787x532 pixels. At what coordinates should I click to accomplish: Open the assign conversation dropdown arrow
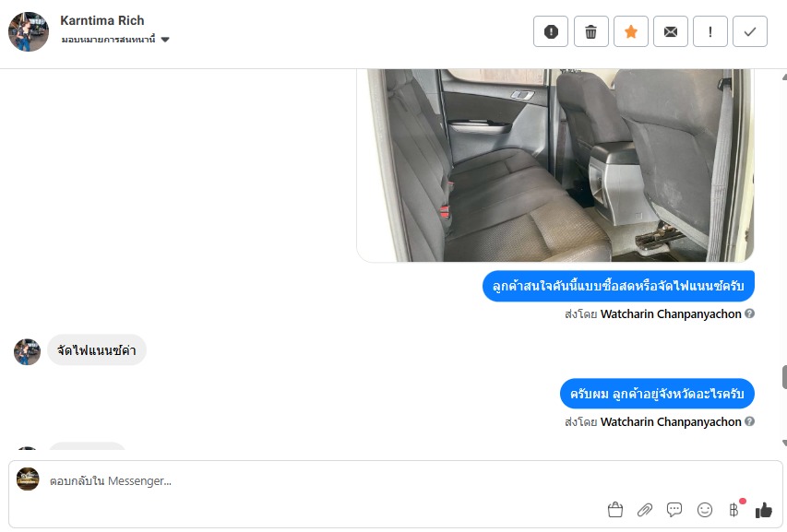click(x=165, y=40)
